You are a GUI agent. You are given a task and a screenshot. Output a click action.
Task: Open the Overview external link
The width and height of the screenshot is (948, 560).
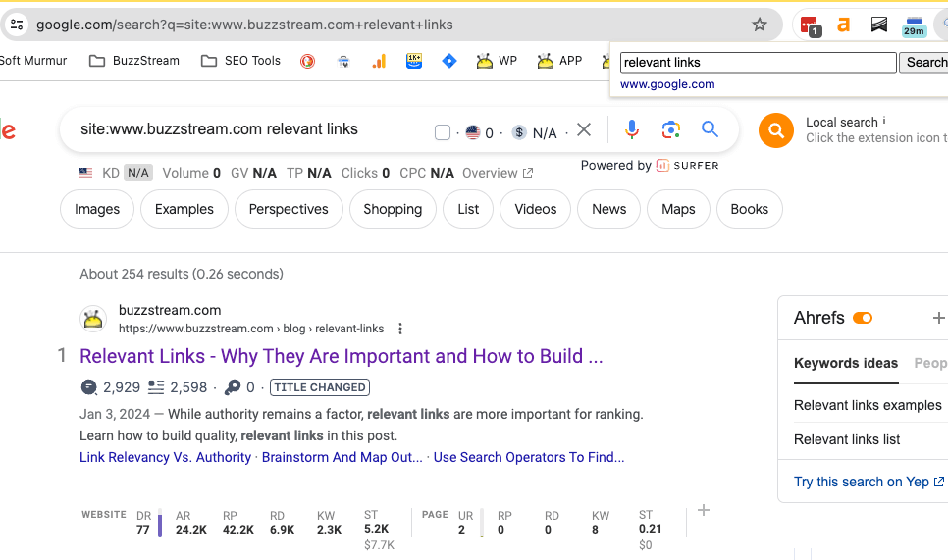pos(498,173)
